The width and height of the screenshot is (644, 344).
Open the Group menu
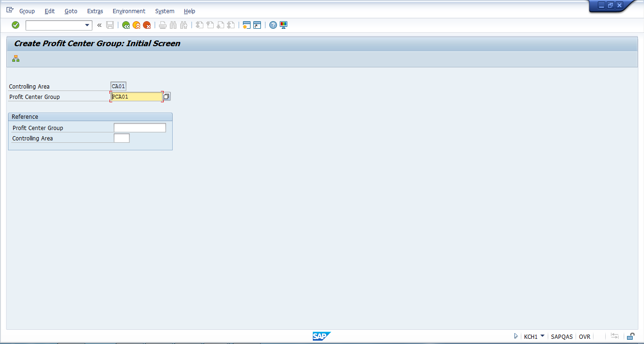(x=27, y=11)
